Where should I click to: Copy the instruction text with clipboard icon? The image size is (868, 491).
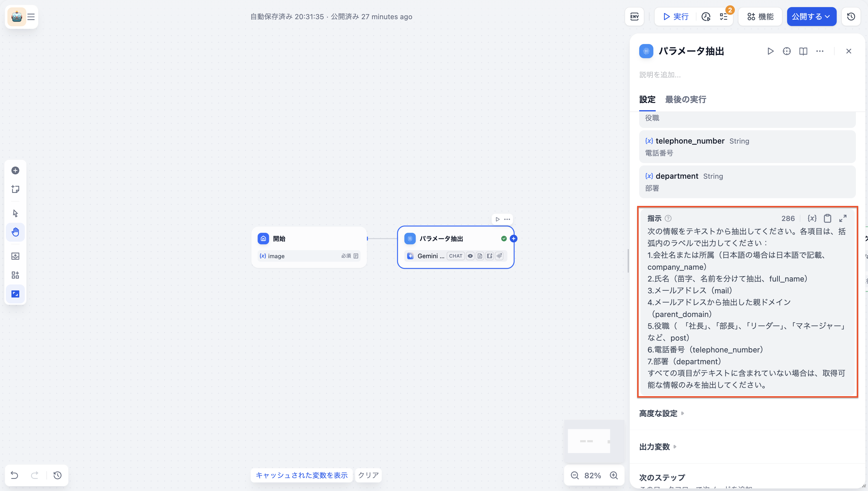828,219
